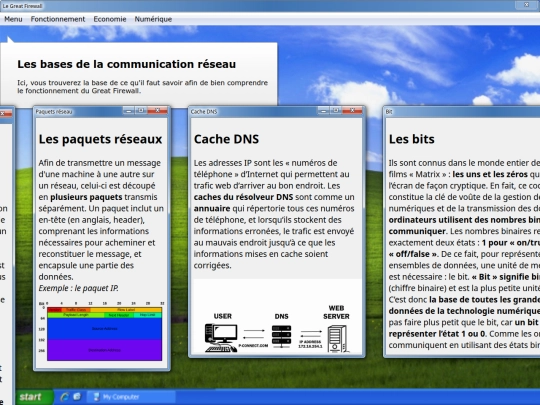This screenshot has width=540, height=405.
Task: Click the bold text caches du résolveur DNS
Action: click(243, 197)
